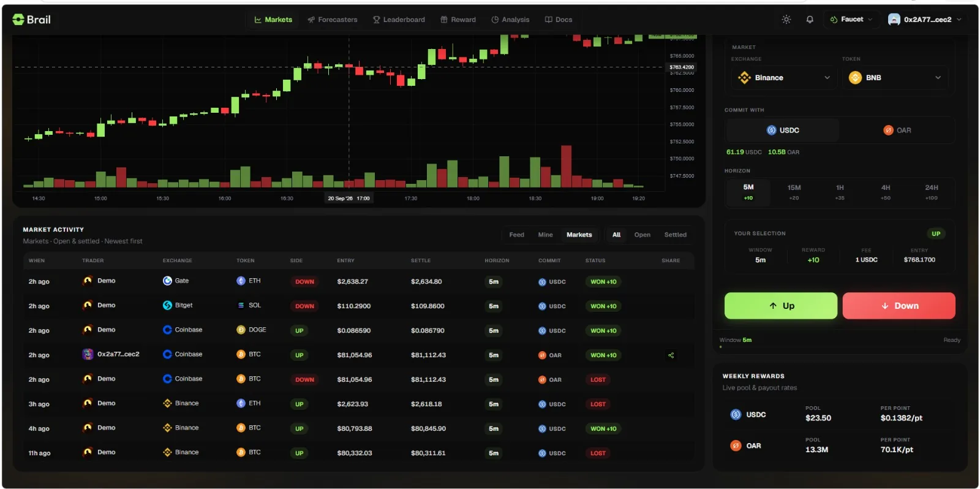Select USDC as commit currency
Screen dimensions: 980x489
783,131
